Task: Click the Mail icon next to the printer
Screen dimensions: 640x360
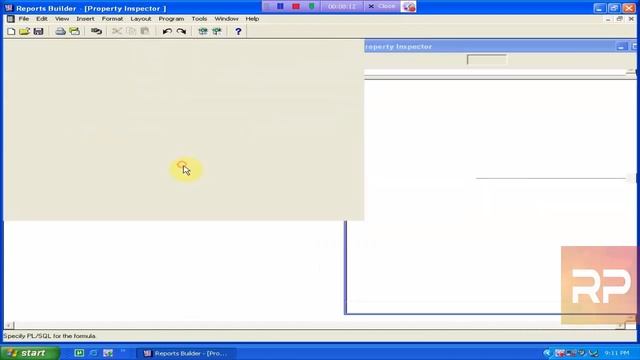Action: coord(74,31)
